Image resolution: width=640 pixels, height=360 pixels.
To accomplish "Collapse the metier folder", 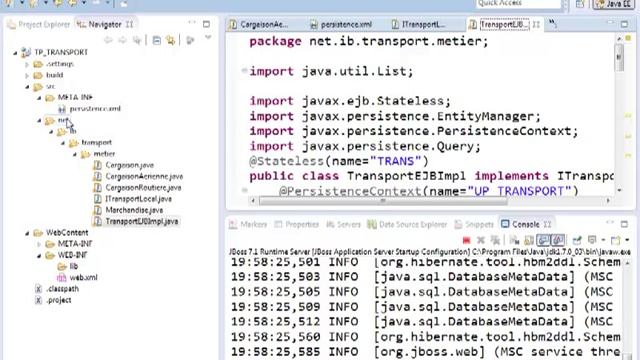I will pyautogui.click(x=75, y=154).
